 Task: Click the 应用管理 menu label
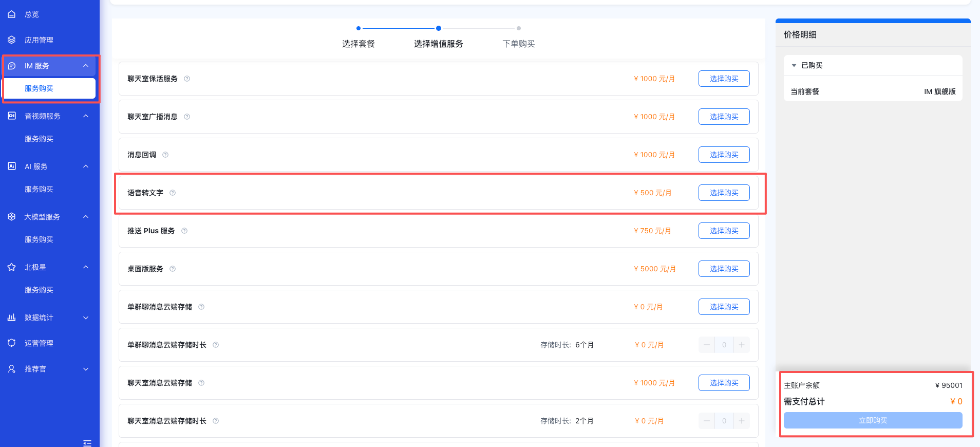click(x=39, y=40)
